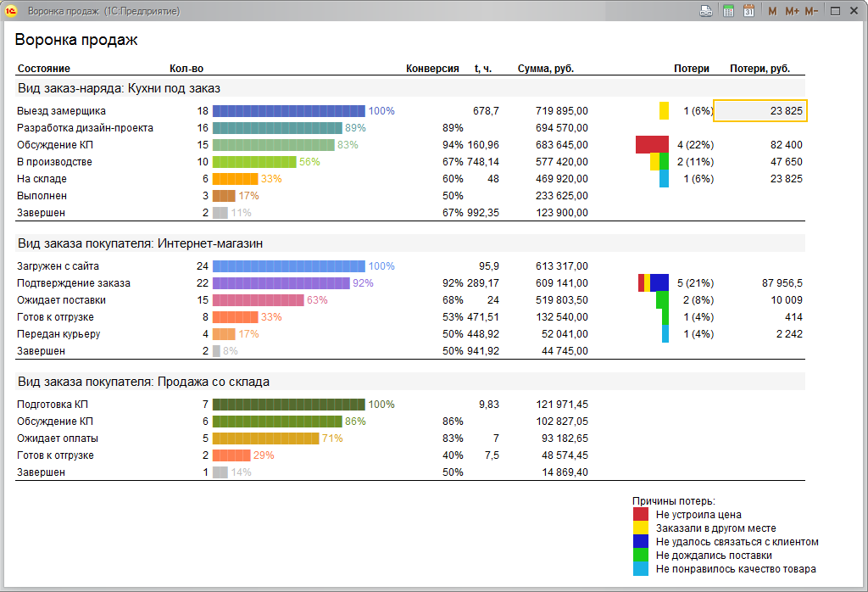Click the M- memory subtract button

(x=811, y=11)
